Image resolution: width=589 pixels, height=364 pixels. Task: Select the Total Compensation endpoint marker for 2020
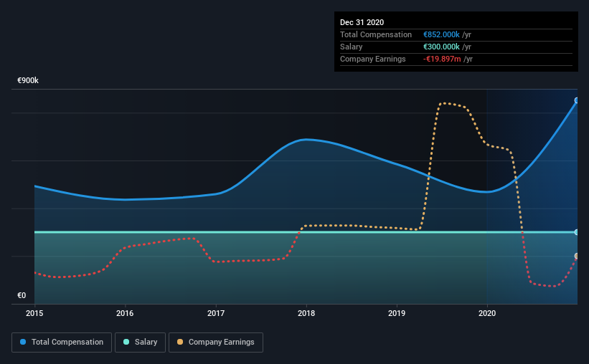pyautogui.click(x=577, y=100)
